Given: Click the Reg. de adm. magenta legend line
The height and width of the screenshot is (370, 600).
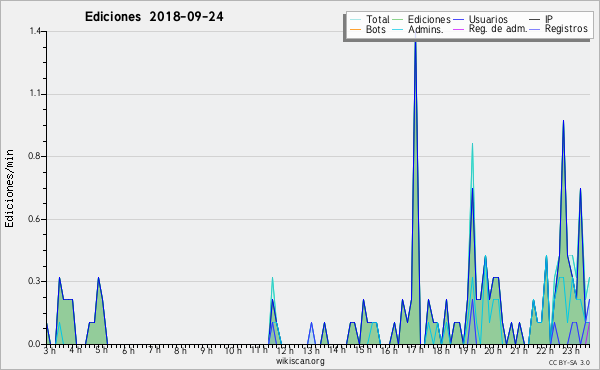Looking at the screenshot, I should 458,29.
